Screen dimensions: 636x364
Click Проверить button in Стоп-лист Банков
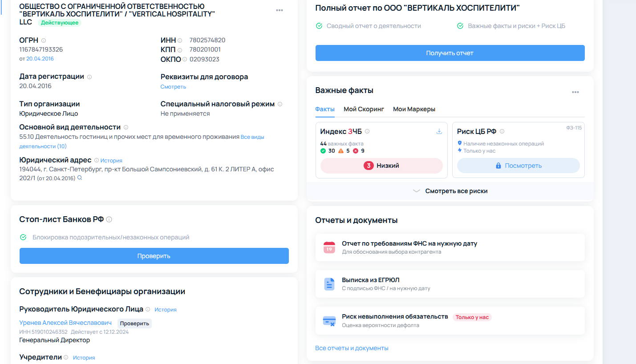point(154,256)
